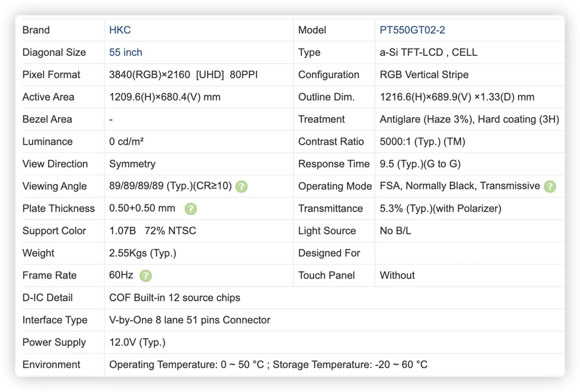Open the HKC brand link
Screen dimensions: 580x392
click(x=120, y=30)
